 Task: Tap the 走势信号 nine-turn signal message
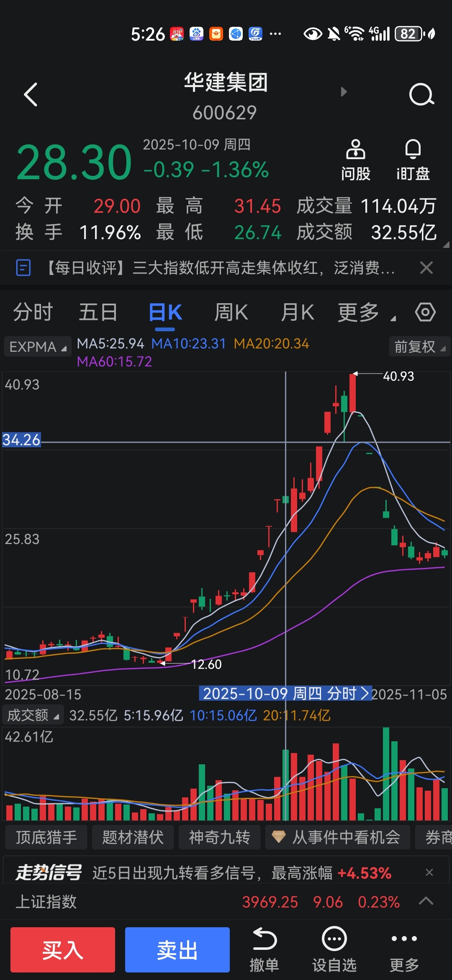(x=241, y=873)
